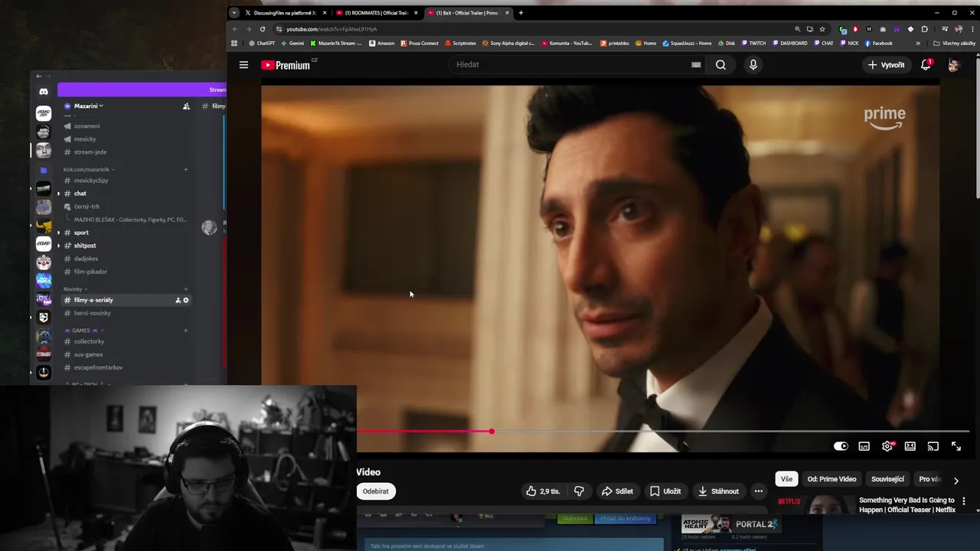Add a channel to Novinky category
Viewport: 980px width, 551px height.
point(186,289)
